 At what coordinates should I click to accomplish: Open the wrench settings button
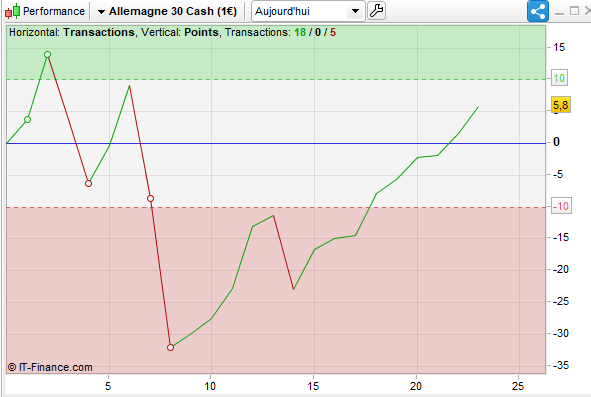376,11
